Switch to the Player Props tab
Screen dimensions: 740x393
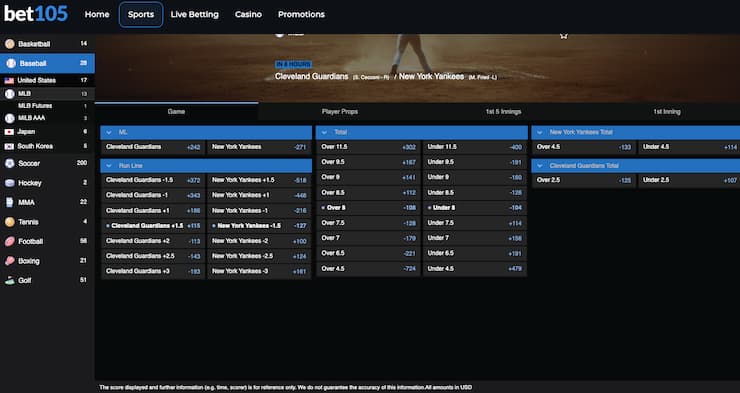point(340,112)
